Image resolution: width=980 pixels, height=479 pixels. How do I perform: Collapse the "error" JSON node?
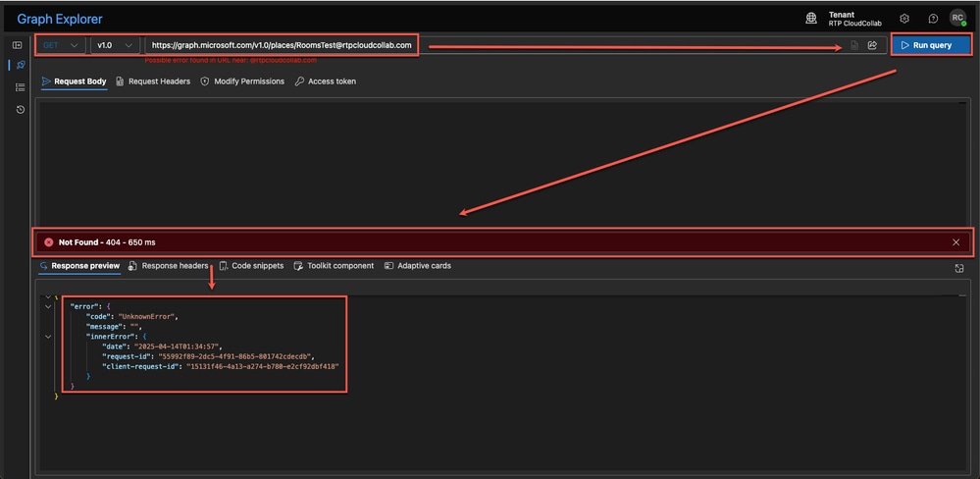click(x=48, y=306)
